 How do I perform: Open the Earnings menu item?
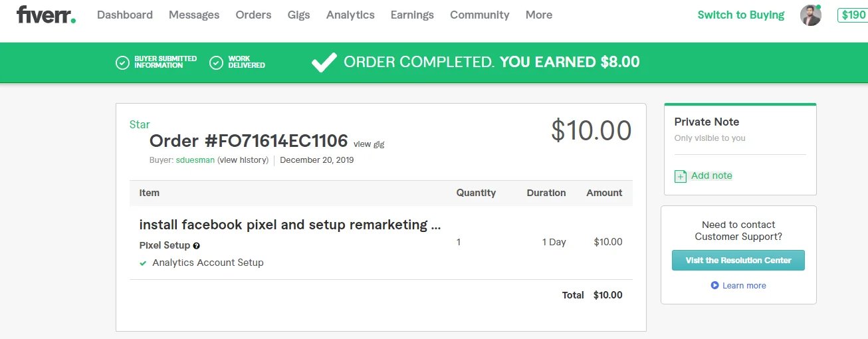tap(412, 15)
